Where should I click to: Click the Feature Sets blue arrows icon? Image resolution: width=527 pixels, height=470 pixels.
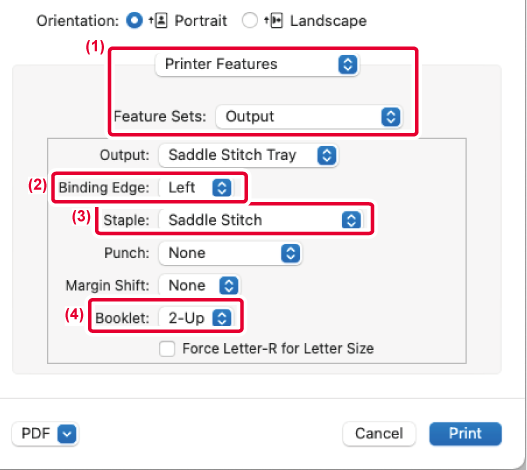[x=391, y=117]
